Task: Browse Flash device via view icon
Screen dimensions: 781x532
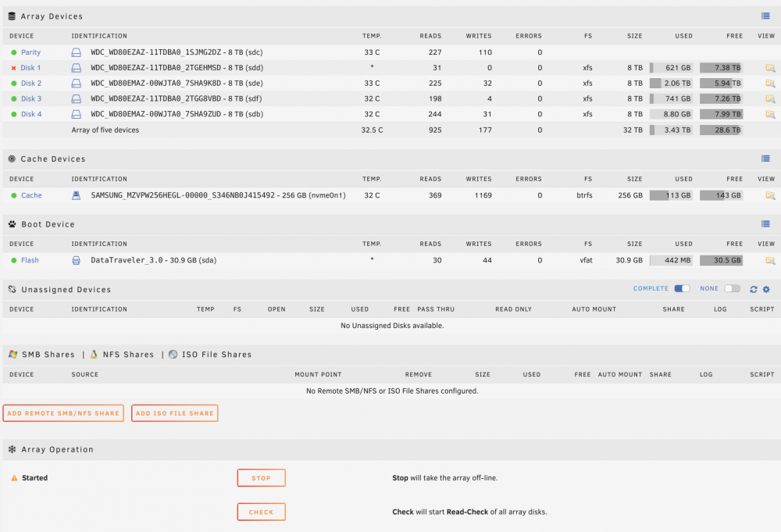Action: click(770, 260)
